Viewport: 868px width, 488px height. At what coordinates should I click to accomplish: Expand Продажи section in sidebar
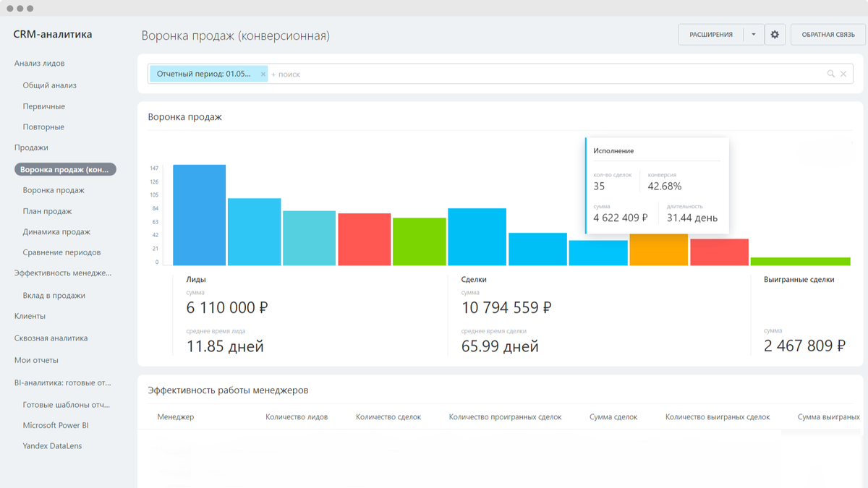pyautogui.click(x=31, y=147)
